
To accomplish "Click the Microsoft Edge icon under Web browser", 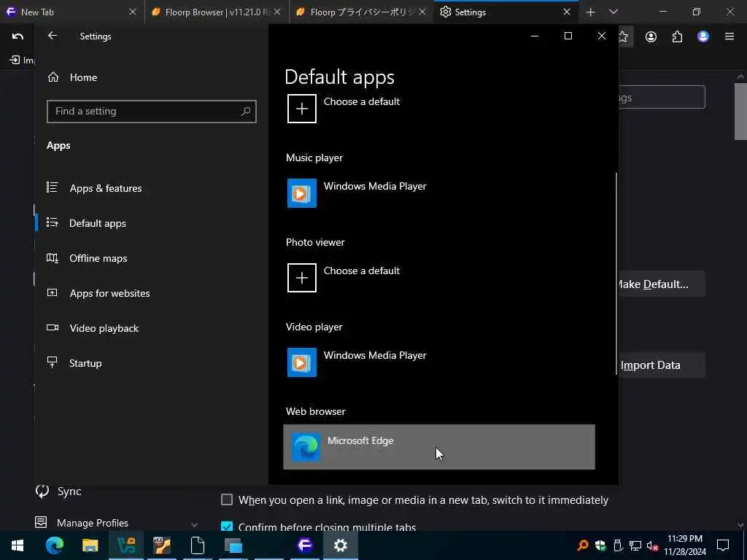I will pyautogui.click(x=306, y=447).
